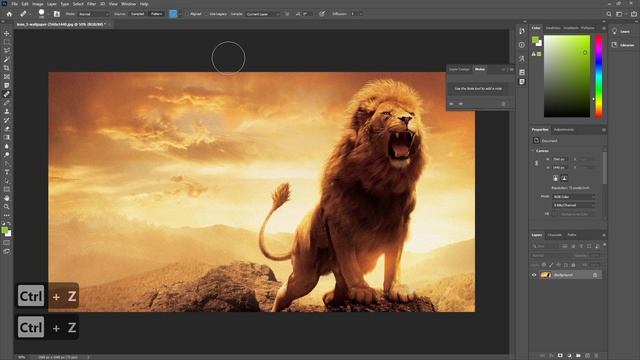Switch to the Adjustments tab
Viewport: 640px width, 360px height.
tap(564, 130)
